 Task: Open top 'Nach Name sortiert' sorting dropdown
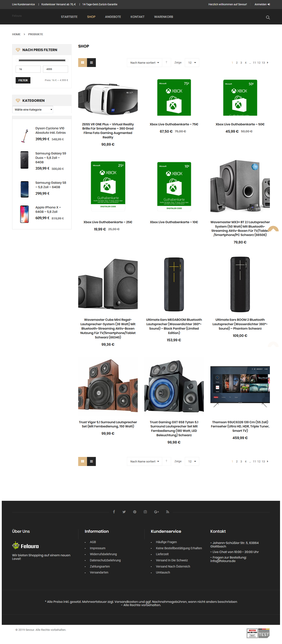(x=145, y=63)
